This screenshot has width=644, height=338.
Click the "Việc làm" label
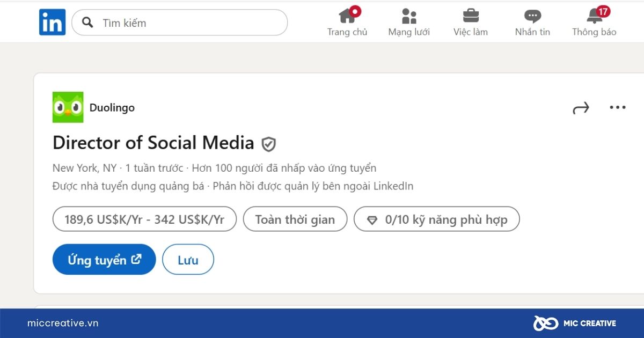coord(471,32)
